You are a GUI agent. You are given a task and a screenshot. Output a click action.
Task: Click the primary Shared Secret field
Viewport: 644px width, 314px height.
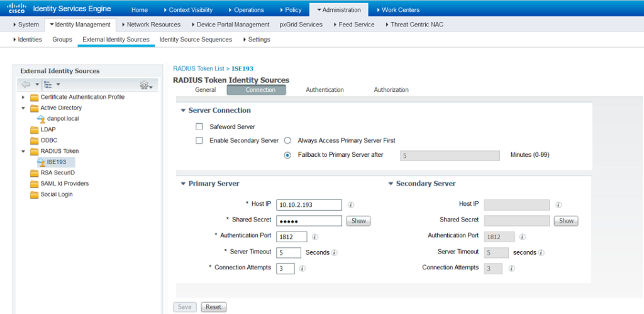[309, 221]
